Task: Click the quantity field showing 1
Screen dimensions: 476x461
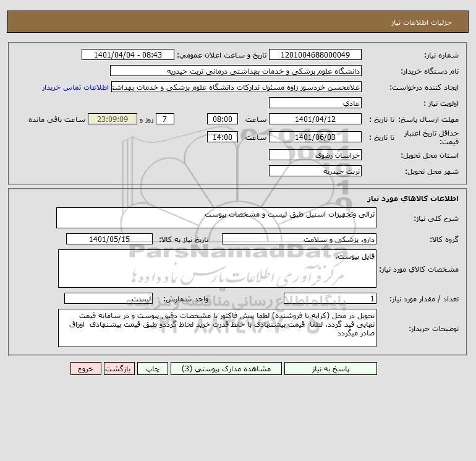Action: (330, 299)
